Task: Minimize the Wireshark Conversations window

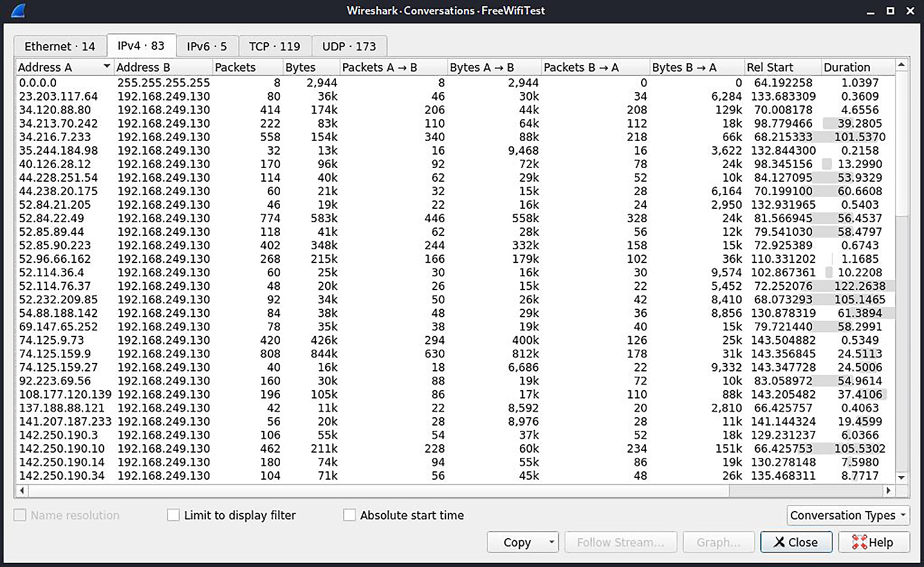Action: pyautogui.click(x=870, y=11)
